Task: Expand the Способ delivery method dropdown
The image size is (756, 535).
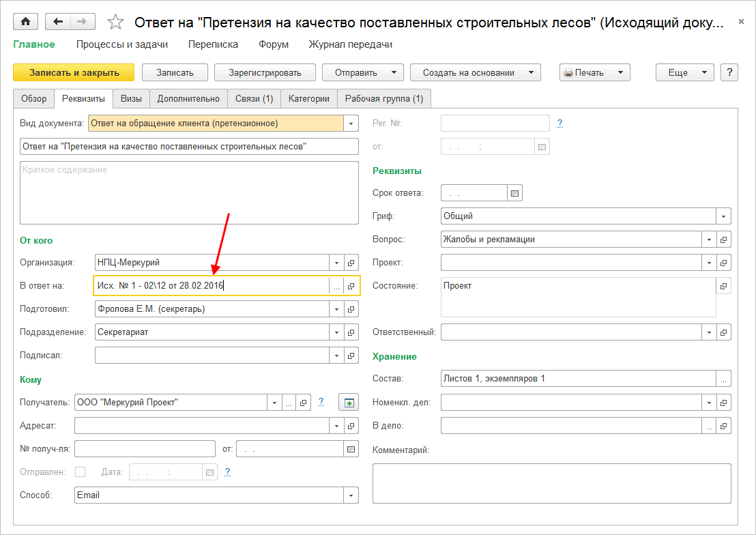Action: pyautogui.click(x=351, y=495)
